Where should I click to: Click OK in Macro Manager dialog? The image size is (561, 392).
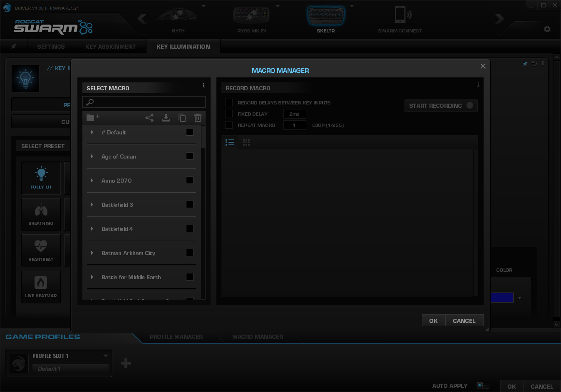pyautogui.click(x=434, y=320)
